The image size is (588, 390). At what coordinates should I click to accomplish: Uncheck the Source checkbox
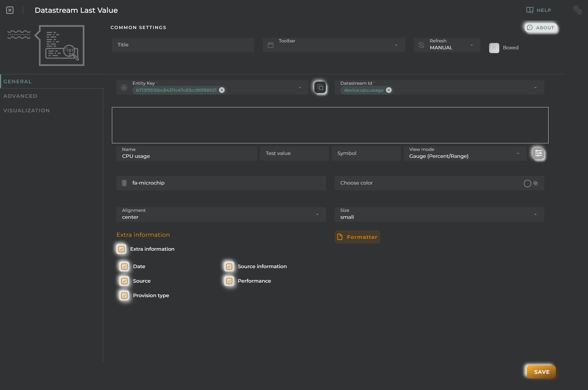pos(124,281)
